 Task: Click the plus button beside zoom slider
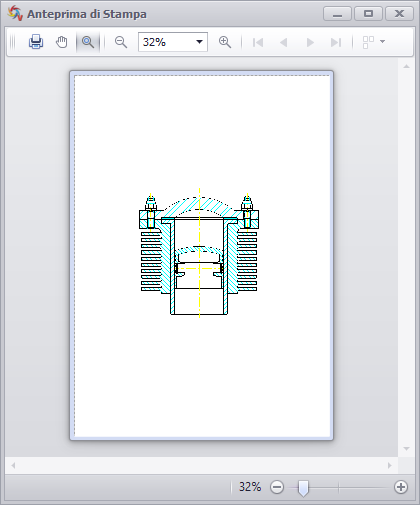point(401,487)
